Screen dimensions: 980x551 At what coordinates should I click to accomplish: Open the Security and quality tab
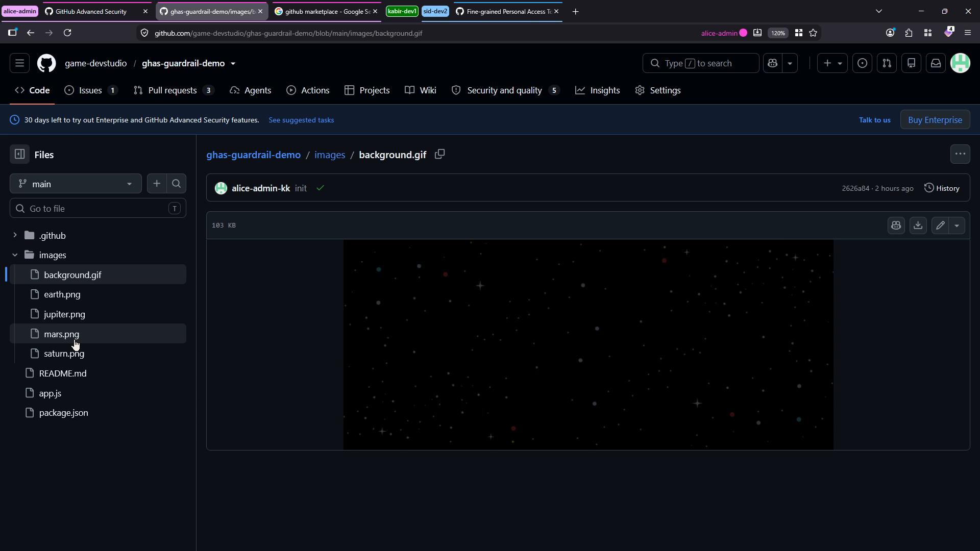click(x=506, y=90)
